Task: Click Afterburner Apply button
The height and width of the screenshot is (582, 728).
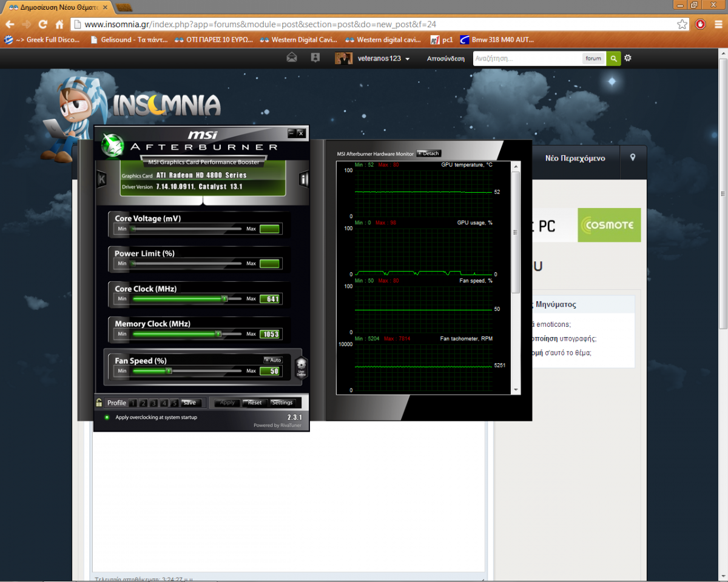Action: point(227,403)
